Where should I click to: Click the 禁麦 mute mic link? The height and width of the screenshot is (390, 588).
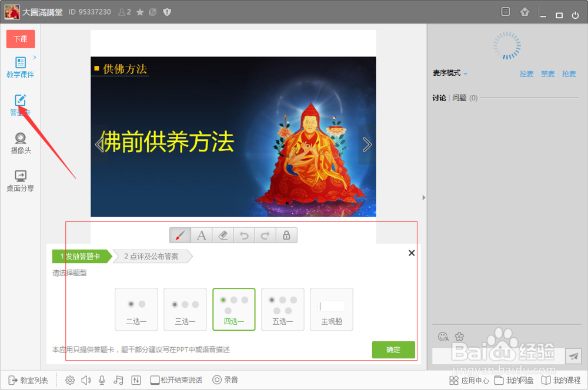547,74
